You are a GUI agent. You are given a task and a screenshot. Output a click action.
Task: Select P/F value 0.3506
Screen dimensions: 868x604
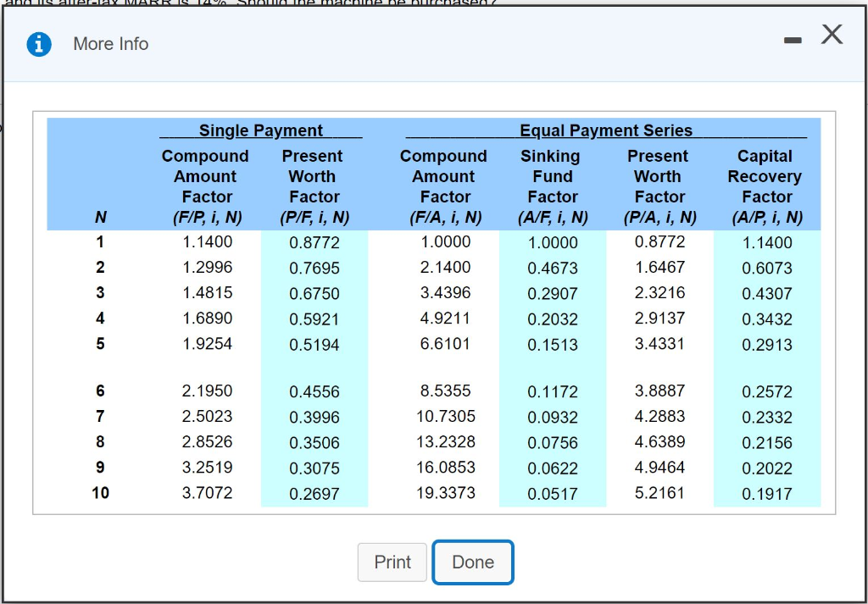tap(314, 442)
